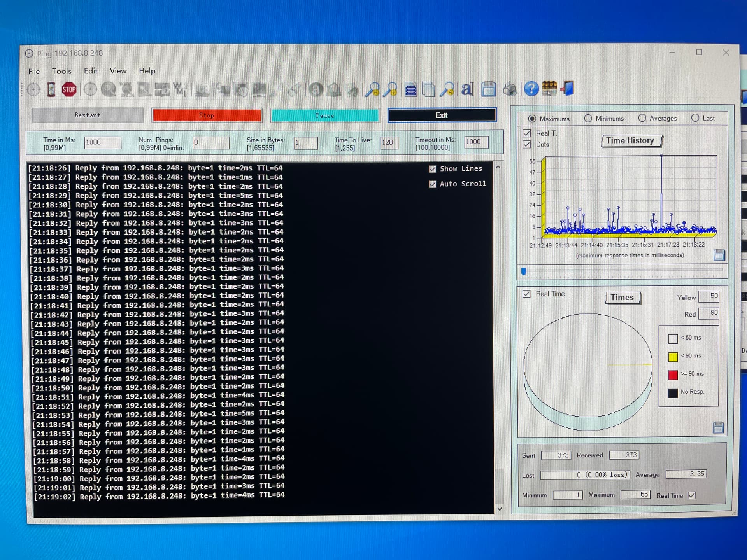The height and width of the screenshot is (560, 747).
Task: Uncheck the Show Lines checkbox
Action: [432, 169]
